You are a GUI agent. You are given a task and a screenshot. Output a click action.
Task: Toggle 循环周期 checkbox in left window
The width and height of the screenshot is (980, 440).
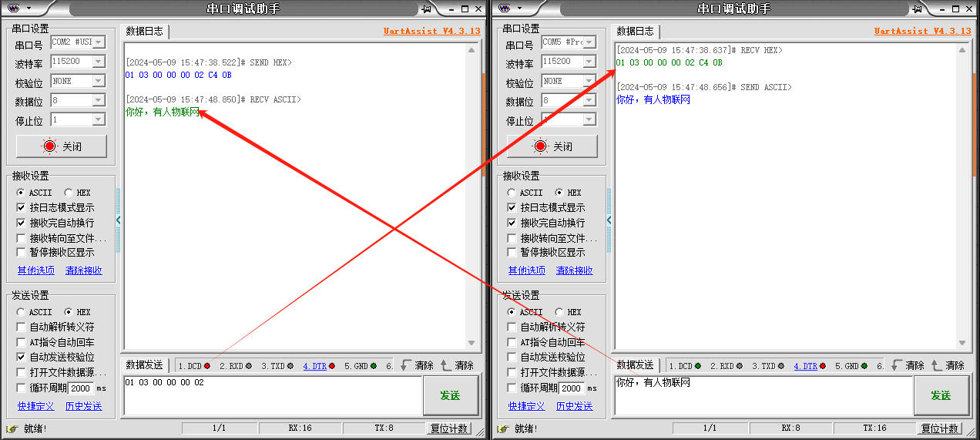(x=22, y=388)
